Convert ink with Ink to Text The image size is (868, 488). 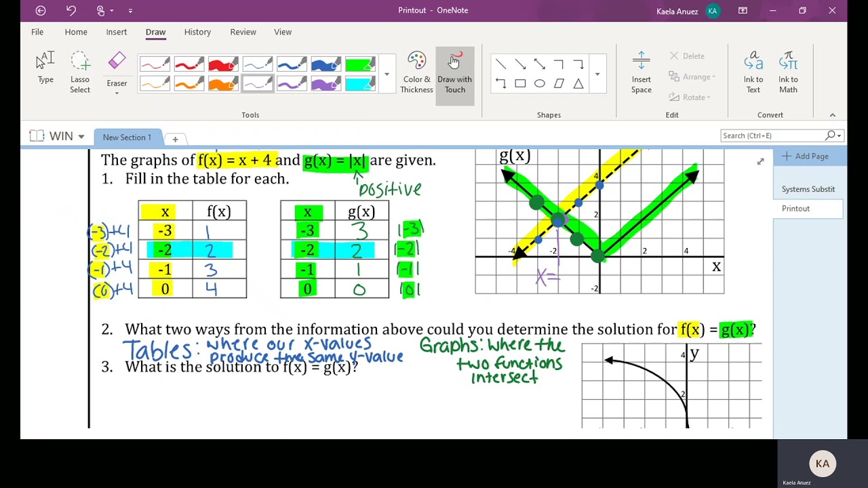coord(753,73)
